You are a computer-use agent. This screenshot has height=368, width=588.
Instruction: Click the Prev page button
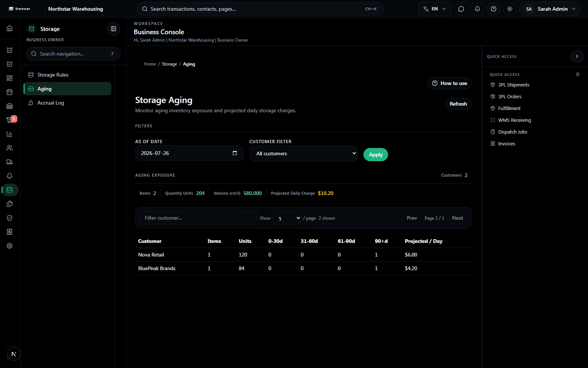(412, 218)
